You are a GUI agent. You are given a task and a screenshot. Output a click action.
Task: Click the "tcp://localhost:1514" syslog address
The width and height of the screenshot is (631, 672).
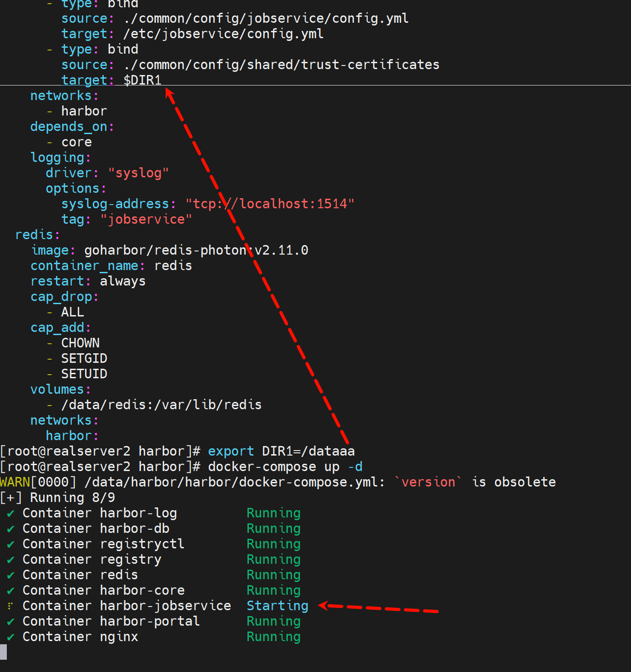[269, 204]
